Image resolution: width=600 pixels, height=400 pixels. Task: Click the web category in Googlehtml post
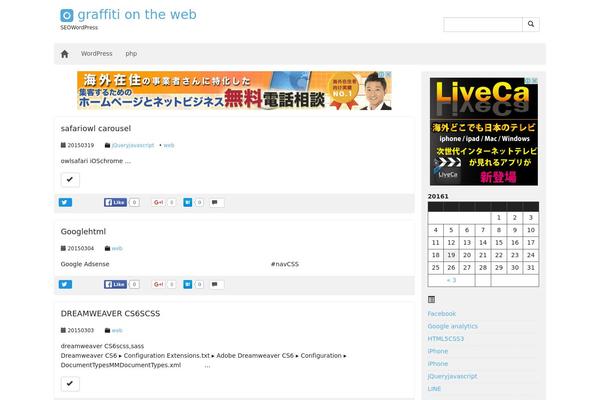[x=117, y=248]
